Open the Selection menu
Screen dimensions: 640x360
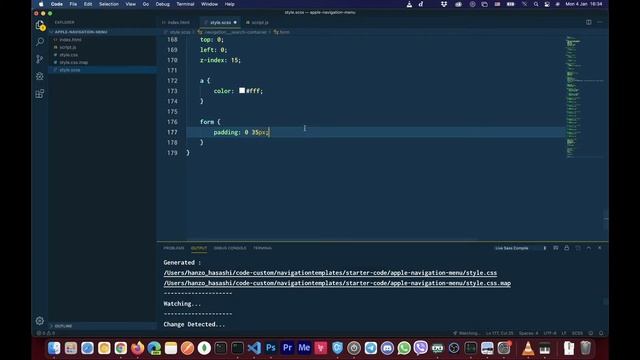tap(109, 4)
